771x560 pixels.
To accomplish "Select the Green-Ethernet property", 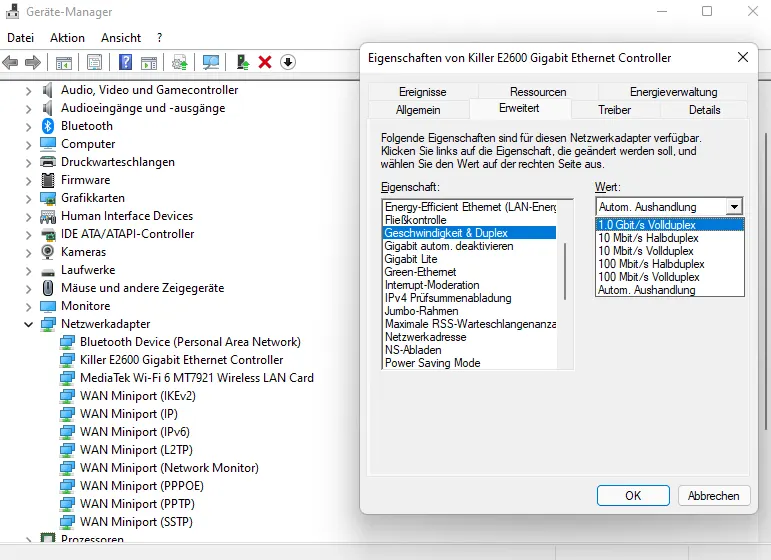I will tap(470, 272).
